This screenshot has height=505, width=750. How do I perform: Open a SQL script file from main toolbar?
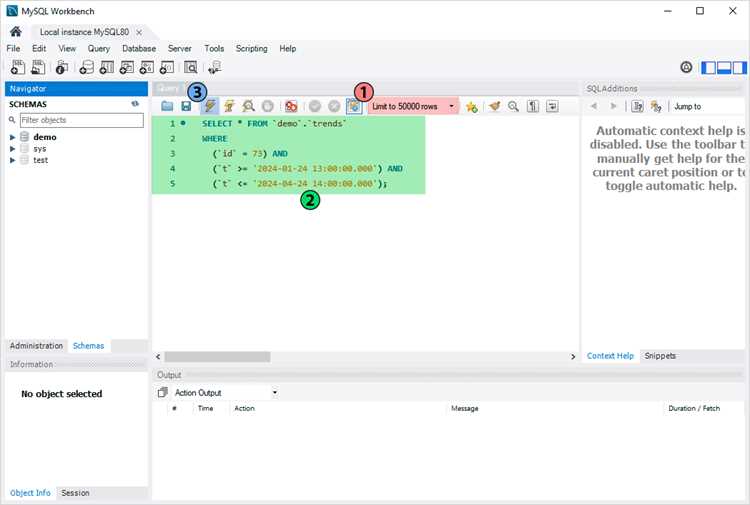point(38,67)
